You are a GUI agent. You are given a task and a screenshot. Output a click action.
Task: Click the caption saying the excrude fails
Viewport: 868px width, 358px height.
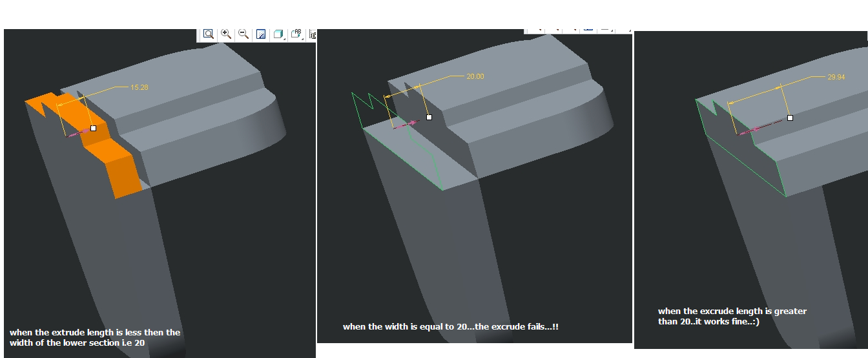(x=451, y=327)
